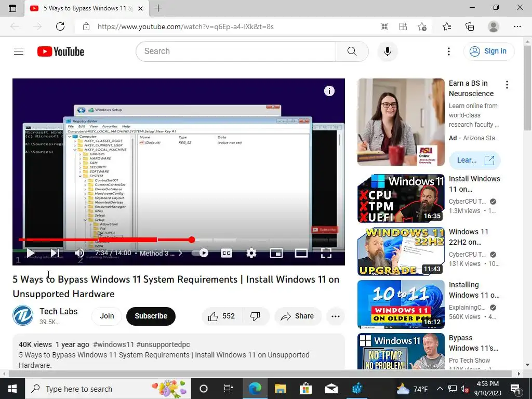
Task: Click the address bar URL
Action: coord(185,26)
